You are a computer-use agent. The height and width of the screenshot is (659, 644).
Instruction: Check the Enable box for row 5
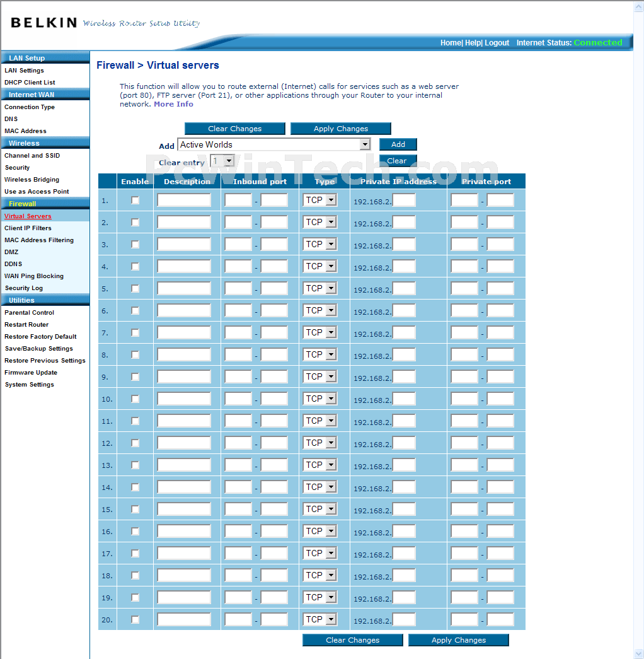[135, 288]
